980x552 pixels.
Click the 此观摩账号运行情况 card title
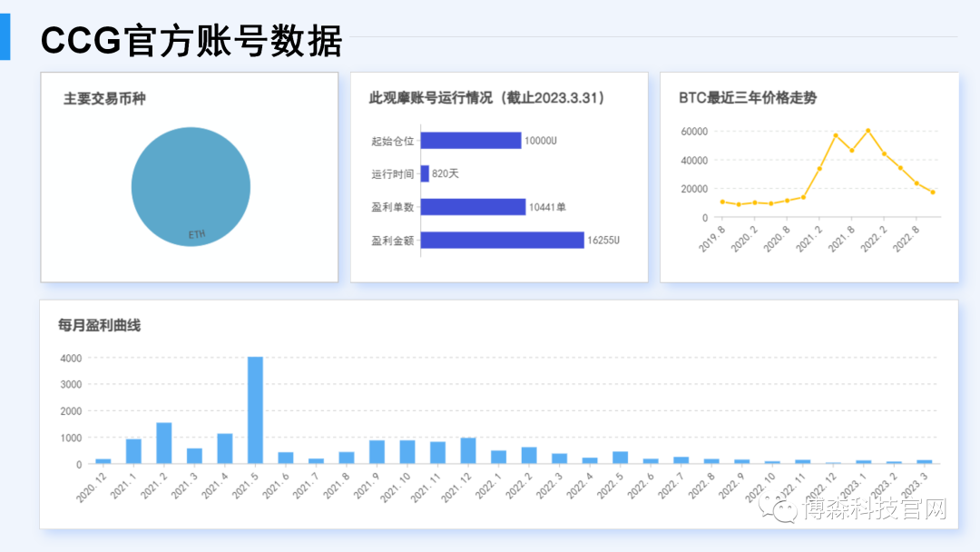pos(487,98)
